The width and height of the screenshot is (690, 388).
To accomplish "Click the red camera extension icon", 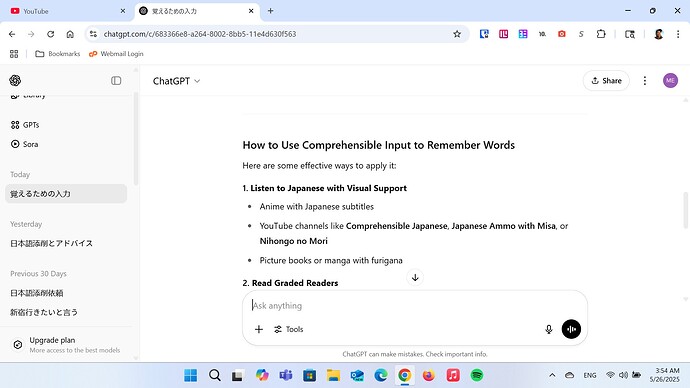I will coord(562,34).
